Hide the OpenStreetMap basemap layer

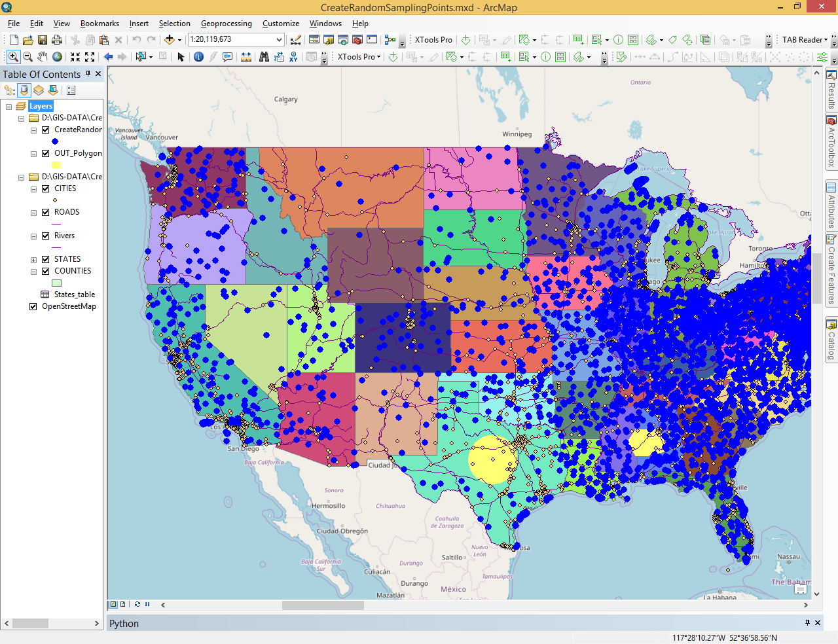tap(33, 306)
